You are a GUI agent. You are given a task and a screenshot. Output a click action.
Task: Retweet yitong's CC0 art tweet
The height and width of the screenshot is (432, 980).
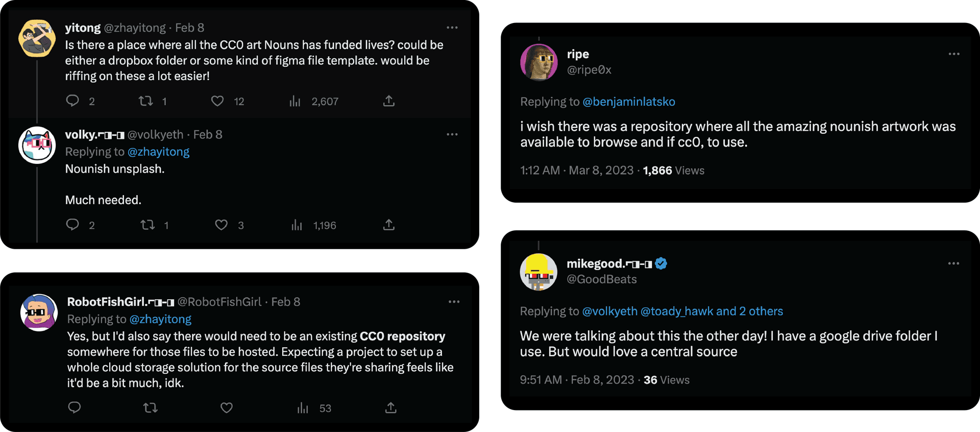146,101
